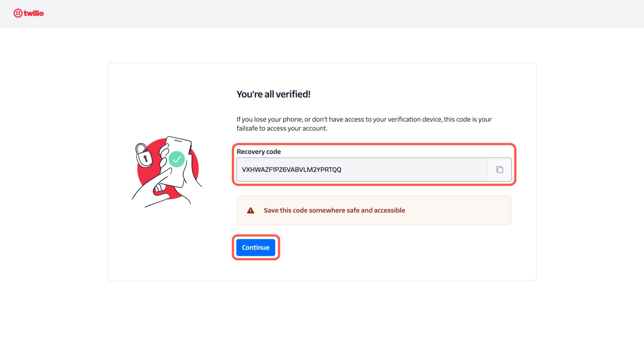
Task: Click the 'Save this code somewhere safe' text
Action: point(334,210)
